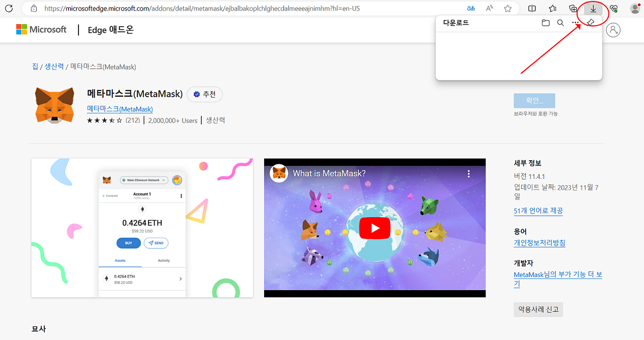This screenshot has width=644, height=340.
Task: Click the 세부 정보 heading
Action: point(527,163)
